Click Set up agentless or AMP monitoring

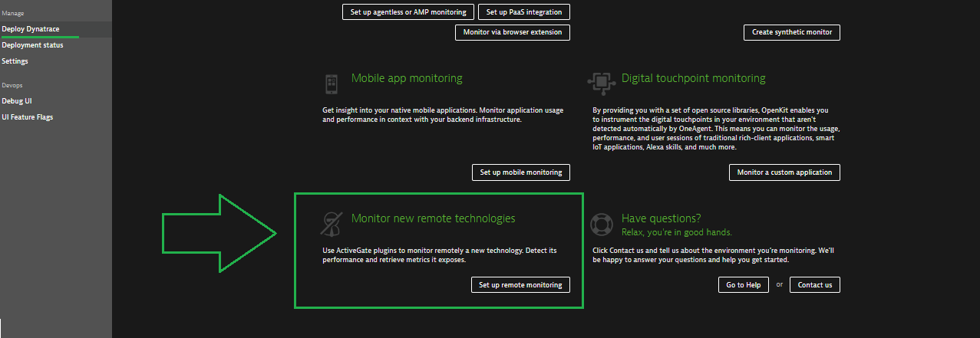pyautogui.click(x=408, y=12)
